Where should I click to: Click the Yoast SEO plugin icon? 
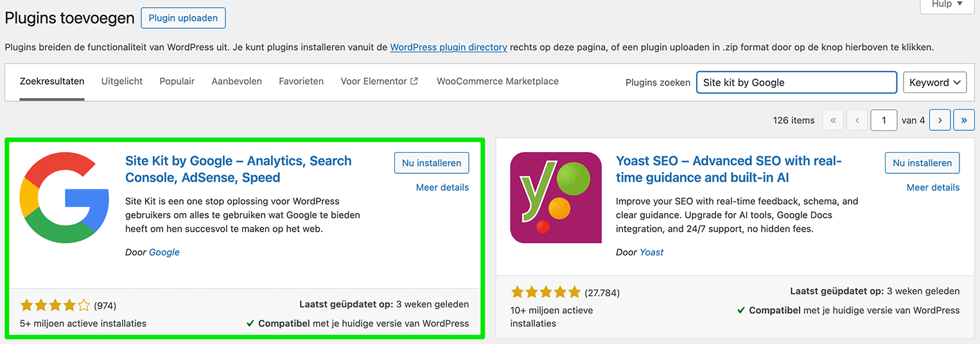click(556, 198)
